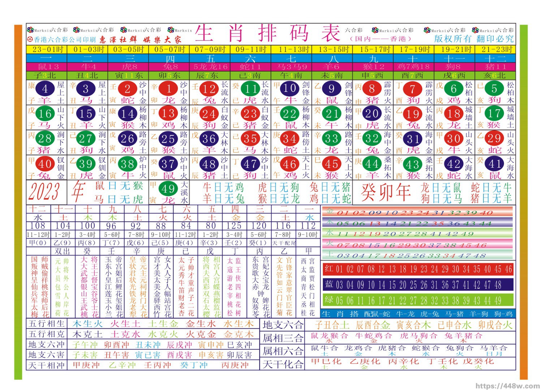
Task: Click the 23-01时 time column header
Action: (47, 49)
